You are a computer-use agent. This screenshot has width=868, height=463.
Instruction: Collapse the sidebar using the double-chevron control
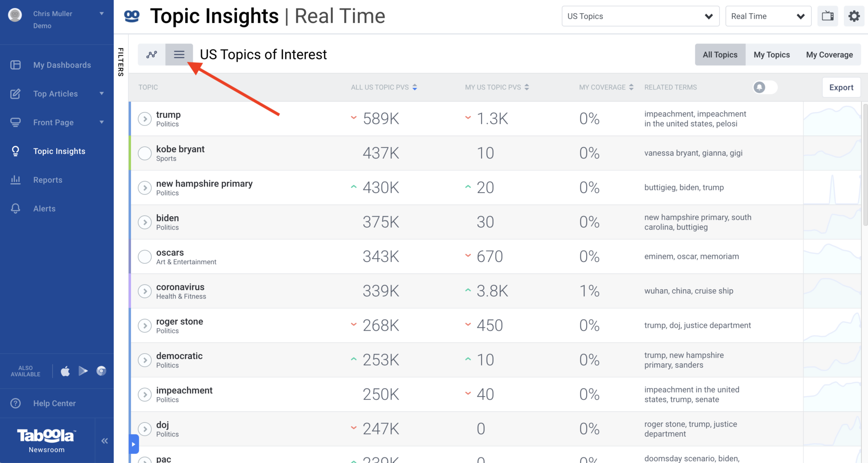tap(104, 441)
